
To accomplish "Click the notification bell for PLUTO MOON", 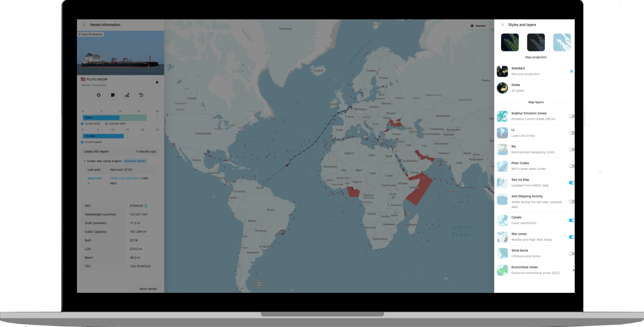I will pos(157,82).
